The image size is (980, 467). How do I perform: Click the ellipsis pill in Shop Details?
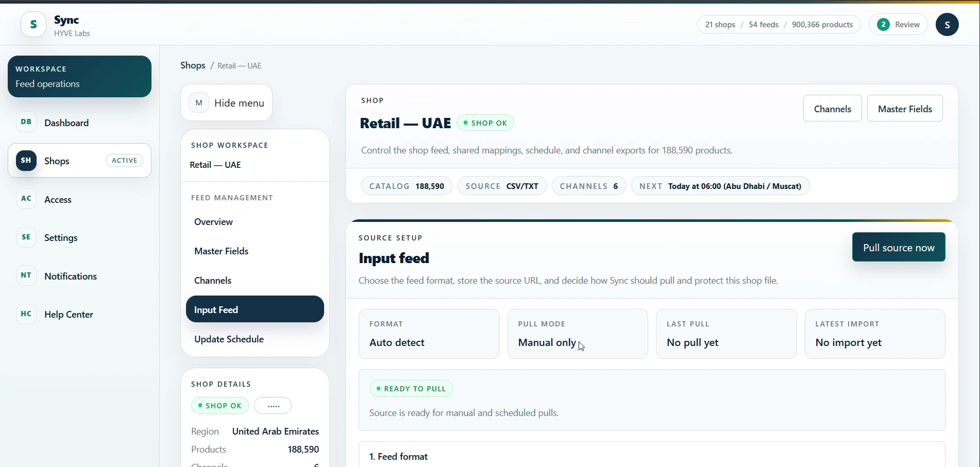pyautogui.click(x=273, y=406)
